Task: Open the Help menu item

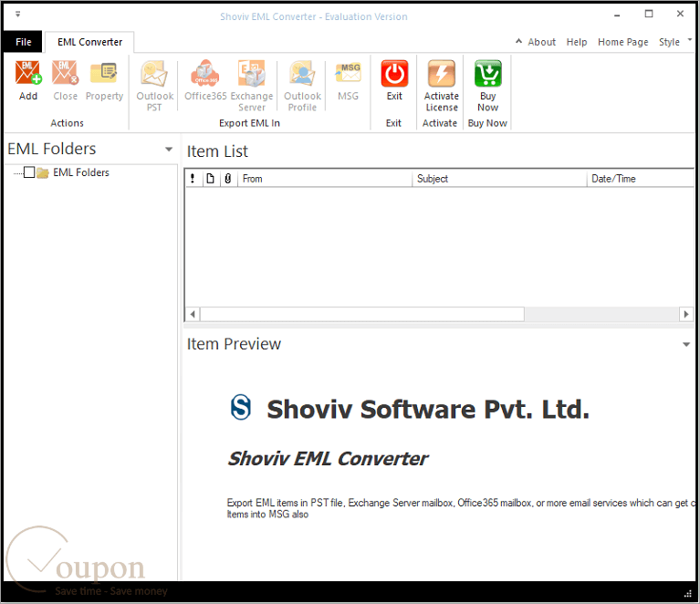Action: [577, 42]
